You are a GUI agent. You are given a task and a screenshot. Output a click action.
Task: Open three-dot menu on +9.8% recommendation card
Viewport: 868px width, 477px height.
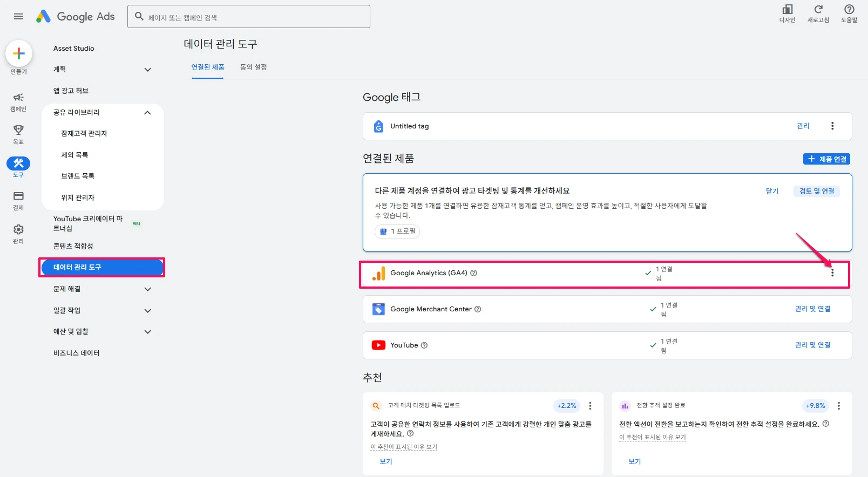839,406
